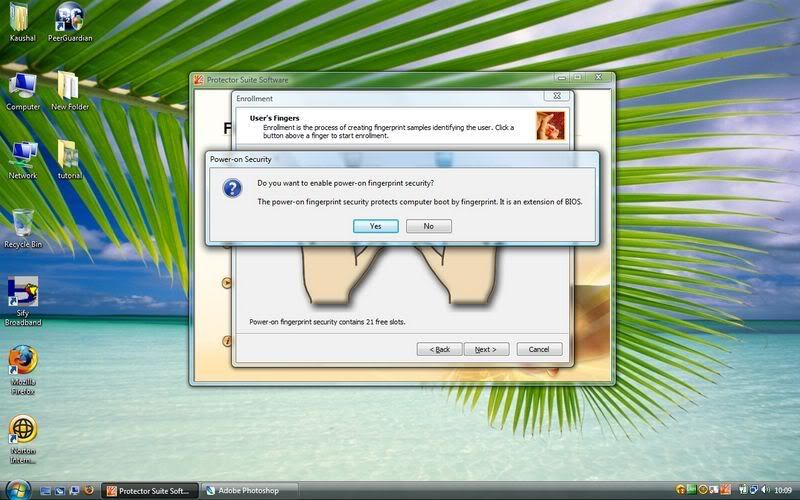
Task: Launch Firefox from Quick Launch
Action: pos(89,491)
